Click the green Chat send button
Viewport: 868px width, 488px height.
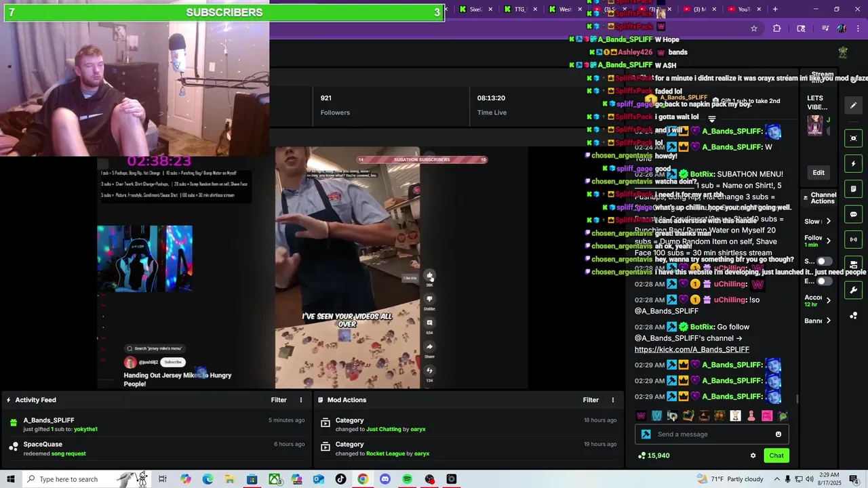[776, 455]
